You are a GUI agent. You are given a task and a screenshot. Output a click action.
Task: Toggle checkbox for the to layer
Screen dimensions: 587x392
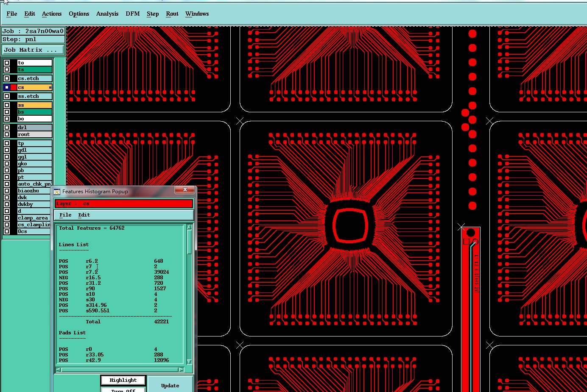click(7, 63)
